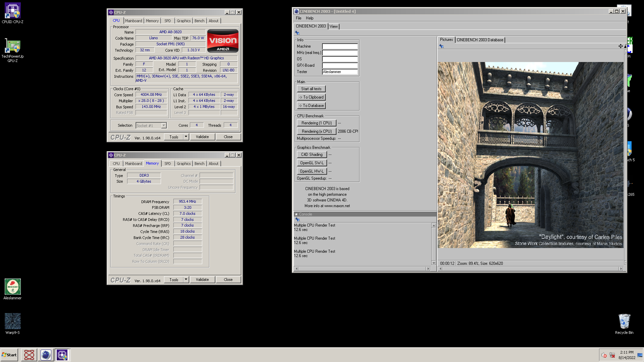Image resolution: width=644 pixels, height=362 pixels.
Task: Click the Cinebench title bar application icon
Action: tap(297, 11)
